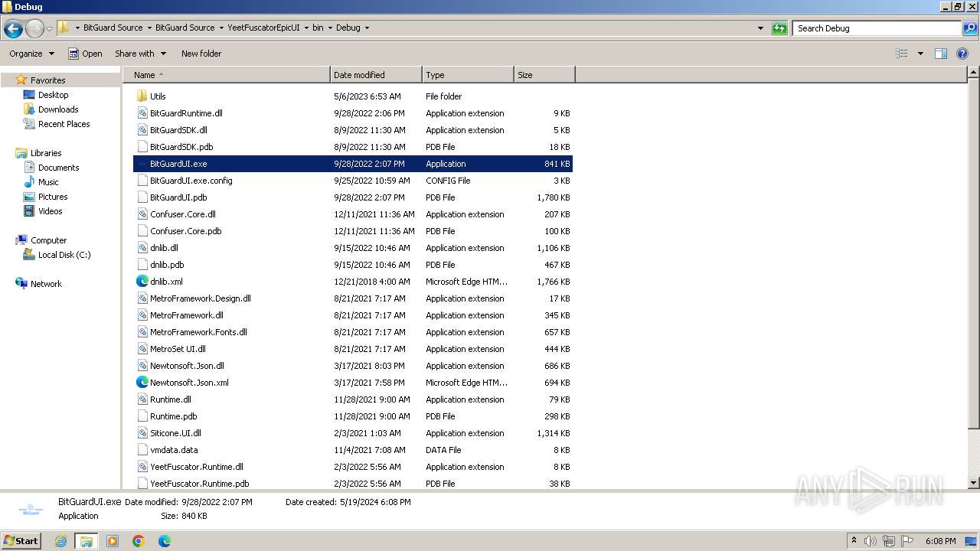The height and width of the screenshot is (551, 980).
Task: Select the Favorites star icon
Action: pyautogui.click(x=21, y=80)
